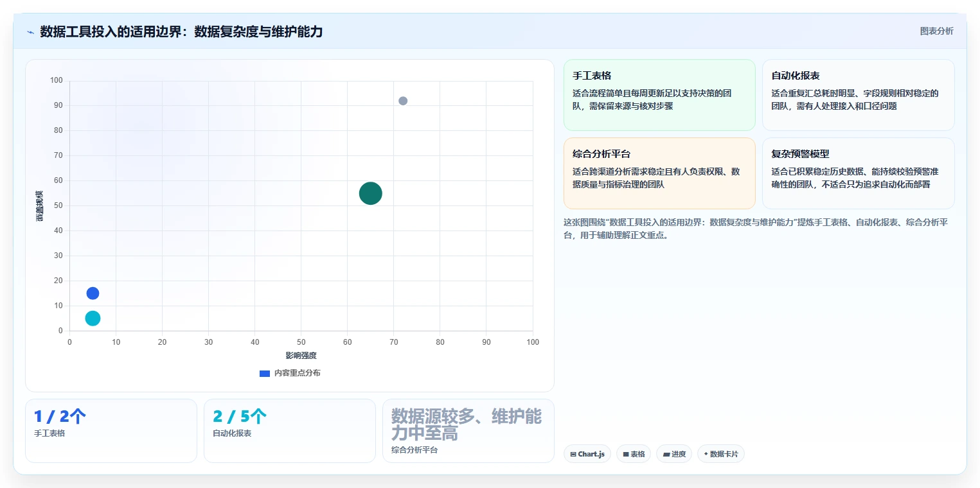Click the 1 / 2个 stat value

point(60,417)
